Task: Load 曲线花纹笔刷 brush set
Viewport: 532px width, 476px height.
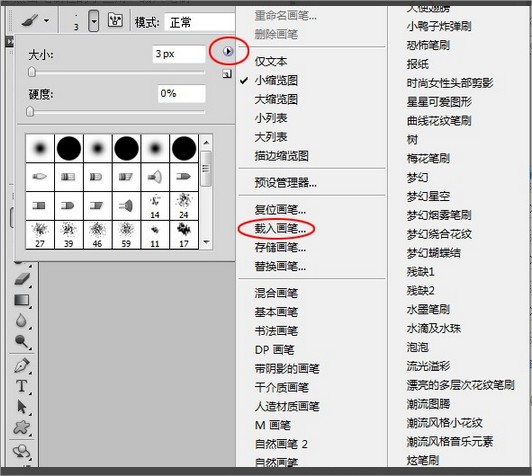Action: coord(439,121)
